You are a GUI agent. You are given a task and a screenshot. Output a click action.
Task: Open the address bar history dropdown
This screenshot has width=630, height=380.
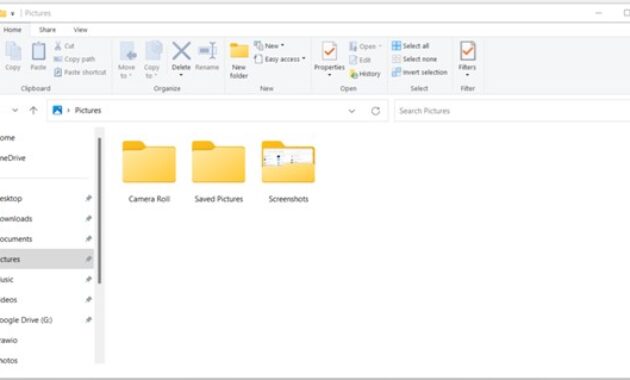tap(352, 111)
